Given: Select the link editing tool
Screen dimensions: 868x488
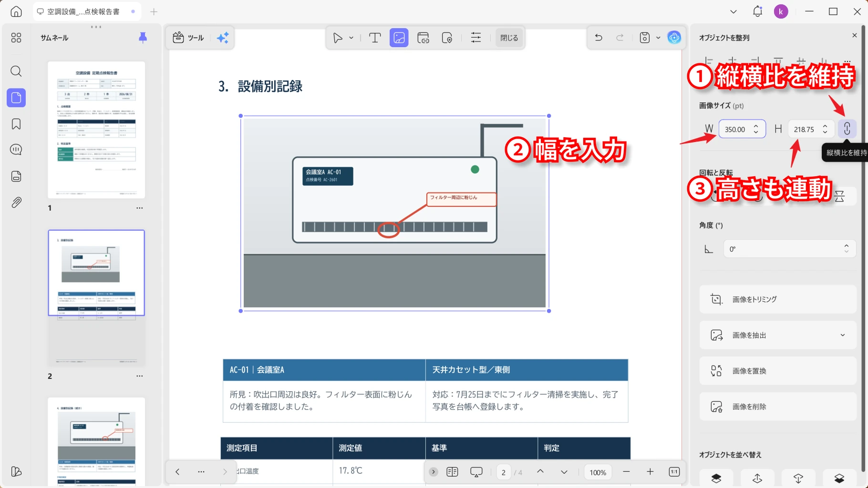Looking at the screenshot, I should (x=423, y=38).
